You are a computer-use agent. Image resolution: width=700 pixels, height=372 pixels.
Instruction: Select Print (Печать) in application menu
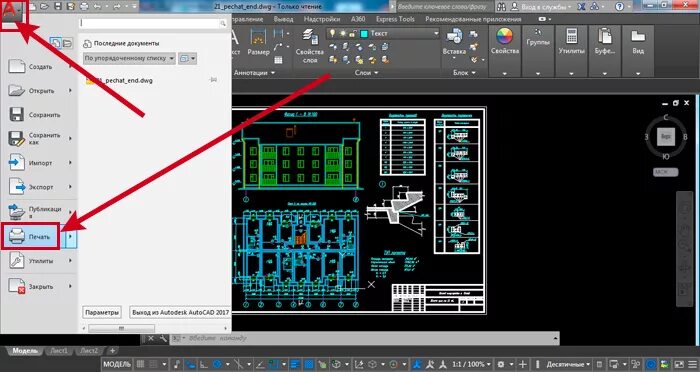click(x=31, y=236)
